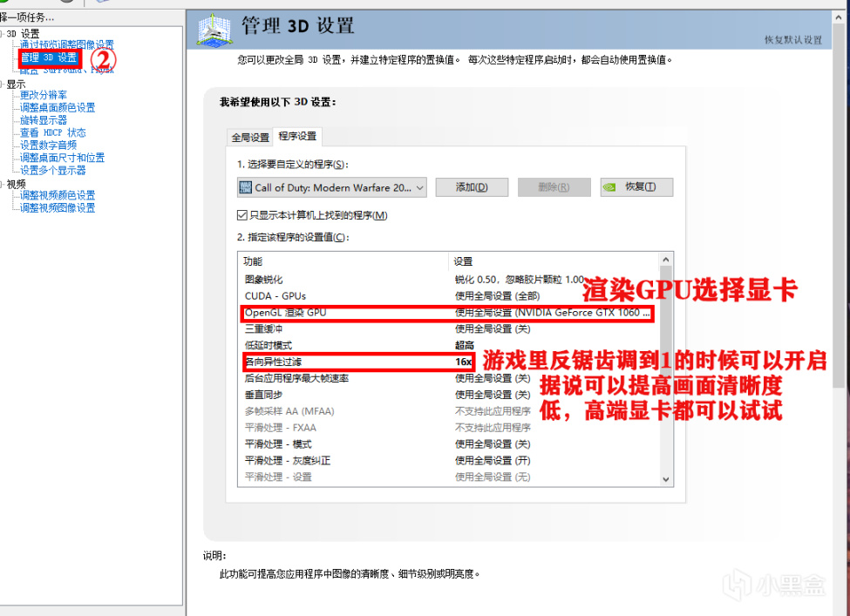850x616 pixels.
Task: Open 调整桌面颜色设置
Action: [58, 107]
